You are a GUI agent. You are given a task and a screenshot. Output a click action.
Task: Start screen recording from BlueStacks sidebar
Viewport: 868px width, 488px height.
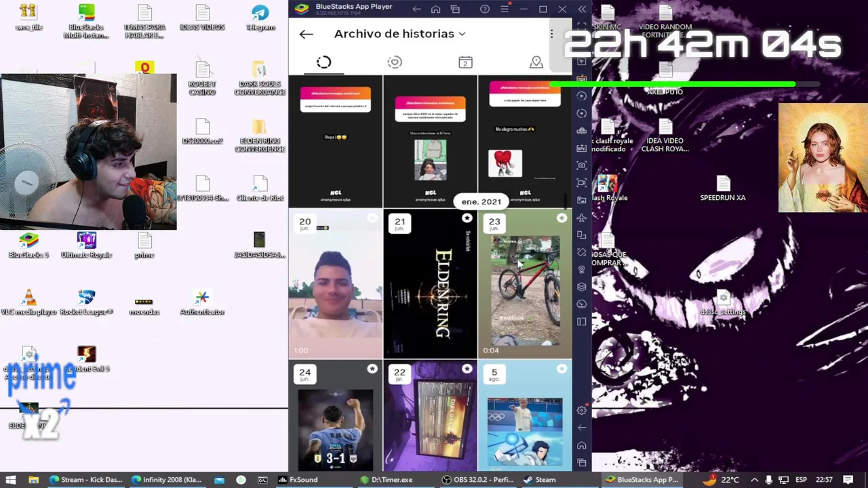(x=582, y=183)
